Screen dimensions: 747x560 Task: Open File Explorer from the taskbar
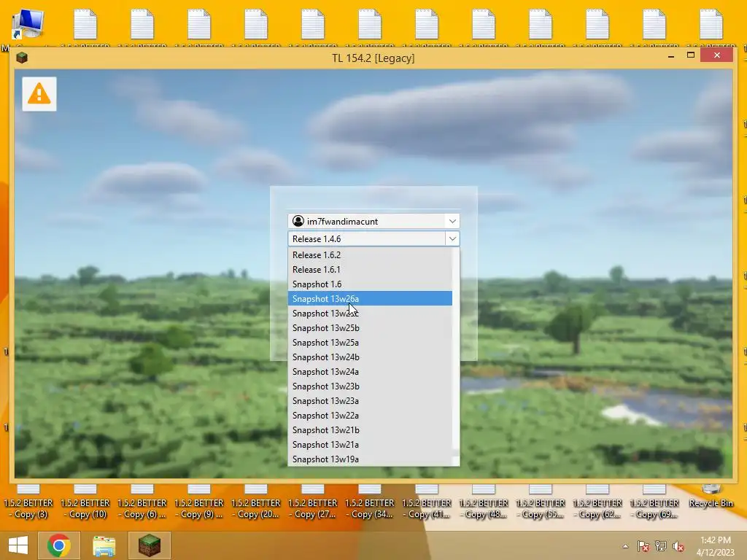(104, 545)
